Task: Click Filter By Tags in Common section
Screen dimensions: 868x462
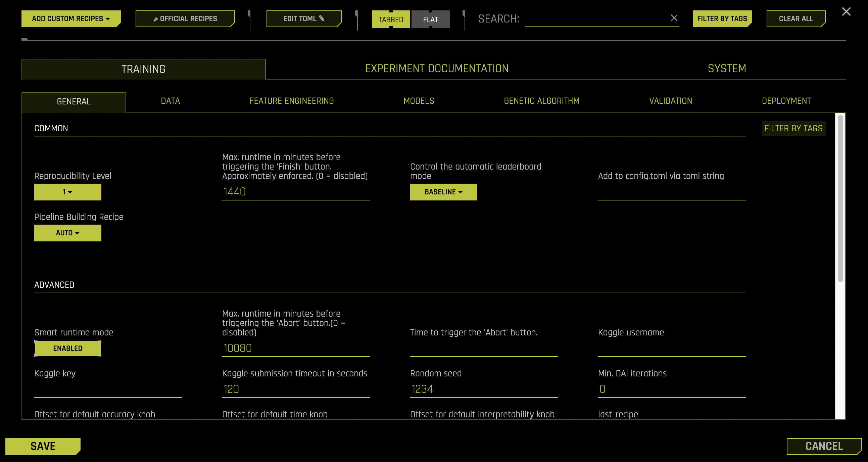Action: tap(793, 128)
